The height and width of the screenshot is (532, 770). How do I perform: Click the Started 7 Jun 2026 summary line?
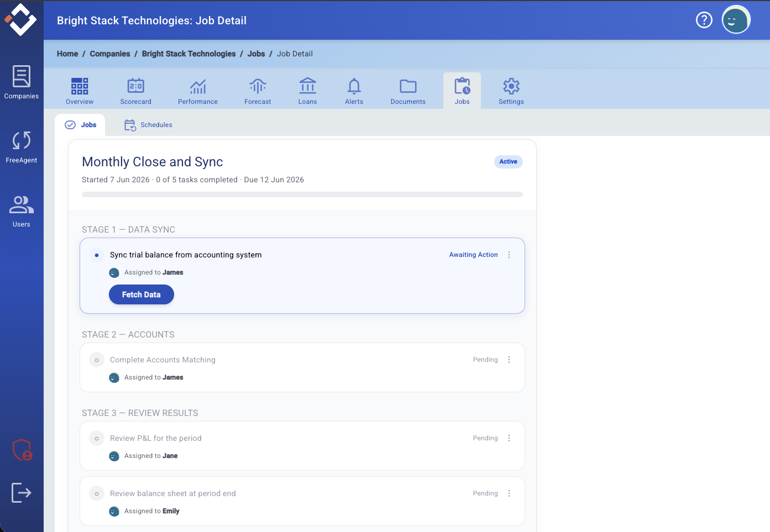click(x=193, y=180)
